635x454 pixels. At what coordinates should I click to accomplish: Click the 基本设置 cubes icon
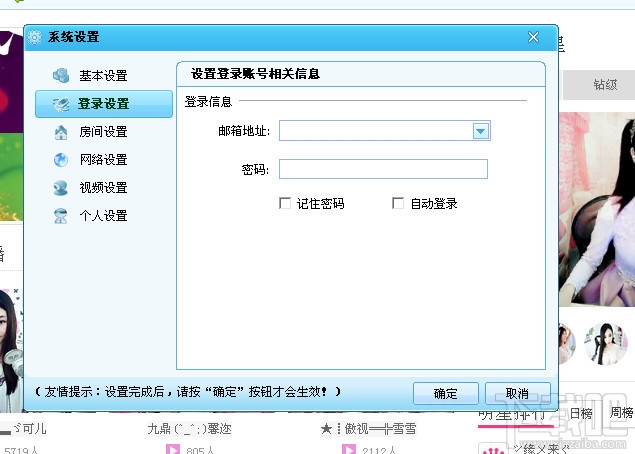61,75
